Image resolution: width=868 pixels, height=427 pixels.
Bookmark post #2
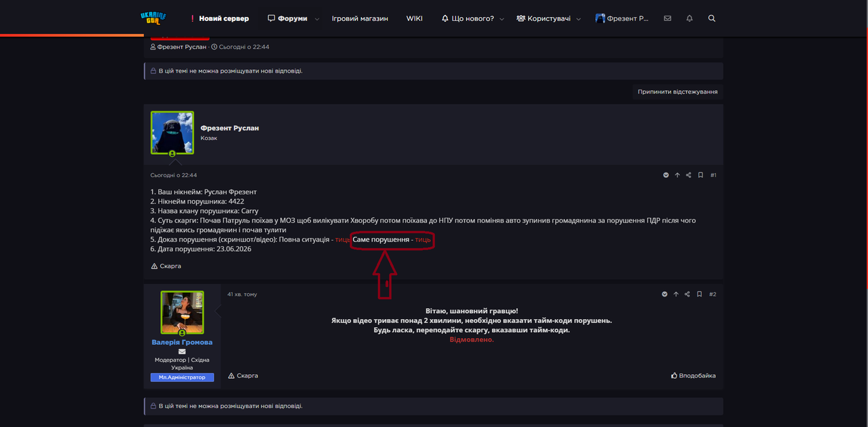coord(699,294)
